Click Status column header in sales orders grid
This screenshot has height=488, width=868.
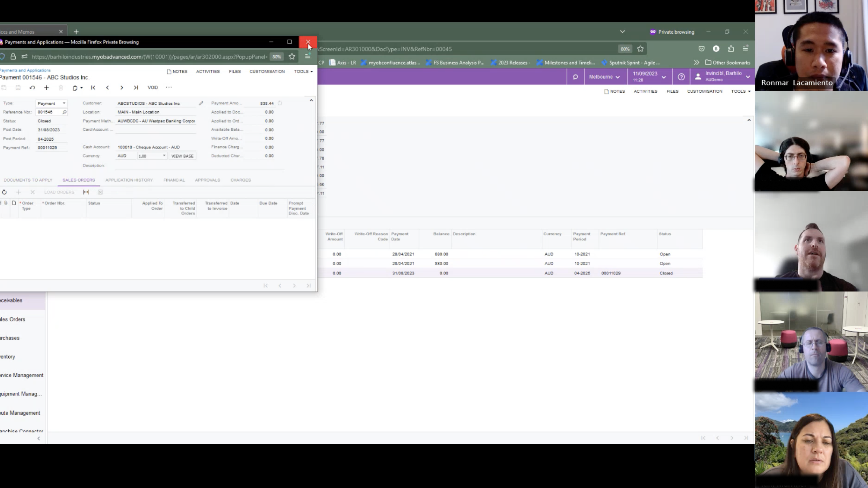[94, 203]
